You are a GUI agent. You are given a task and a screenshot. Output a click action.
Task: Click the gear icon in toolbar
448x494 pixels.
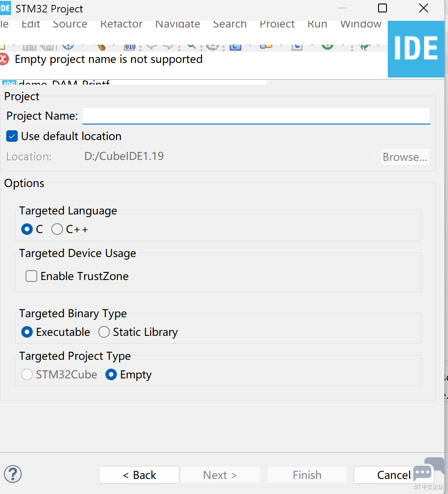point(212,47)
